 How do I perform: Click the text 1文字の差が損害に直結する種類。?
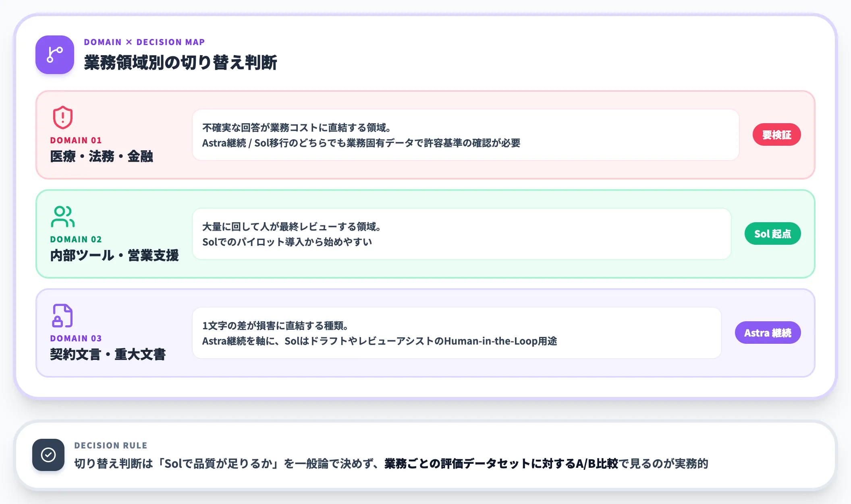pyautogui.click(x=275, y=326)
